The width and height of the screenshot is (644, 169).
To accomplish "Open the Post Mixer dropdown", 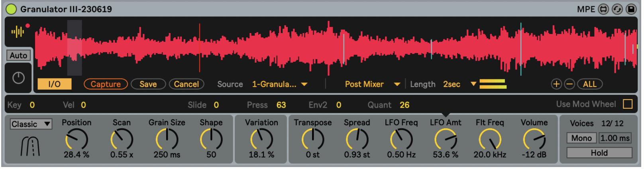I will 372,84.
